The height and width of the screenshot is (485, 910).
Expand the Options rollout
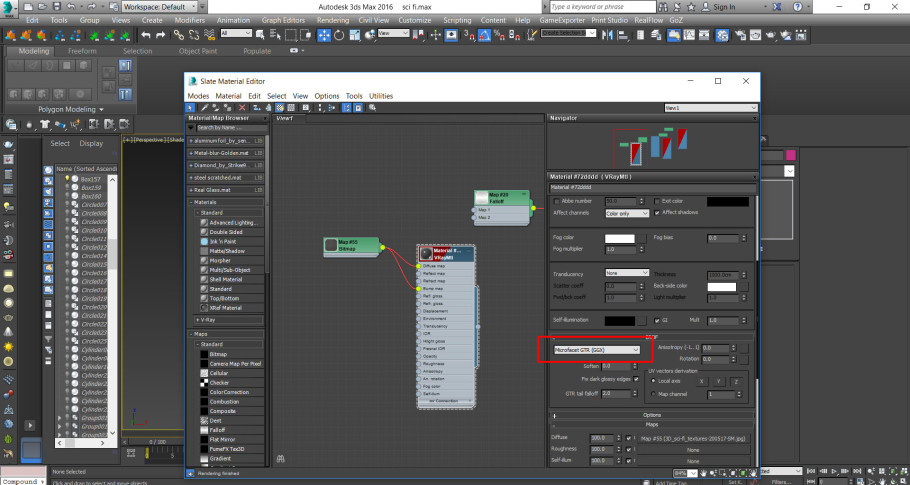pyautogui.click(x=652, y=415)
